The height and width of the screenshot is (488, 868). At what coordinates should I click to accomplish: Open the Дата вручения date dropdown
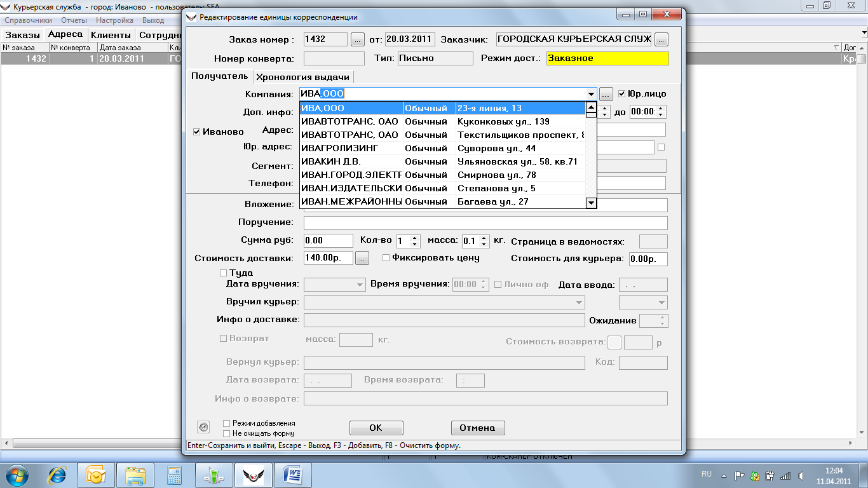360,285
